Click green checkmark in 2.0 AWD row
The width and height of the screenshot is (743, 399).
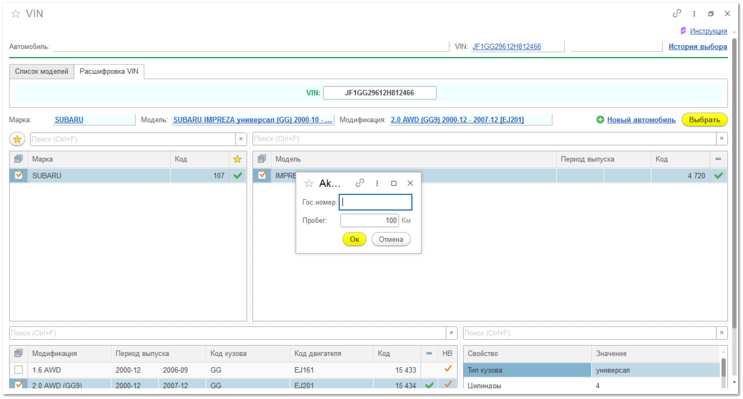coord(429,385)
